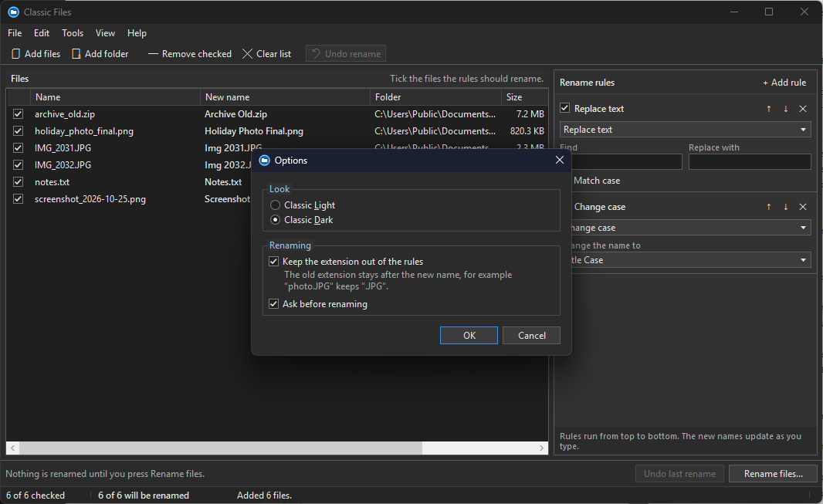Open the Edit menu

click(x=42, y=33)
